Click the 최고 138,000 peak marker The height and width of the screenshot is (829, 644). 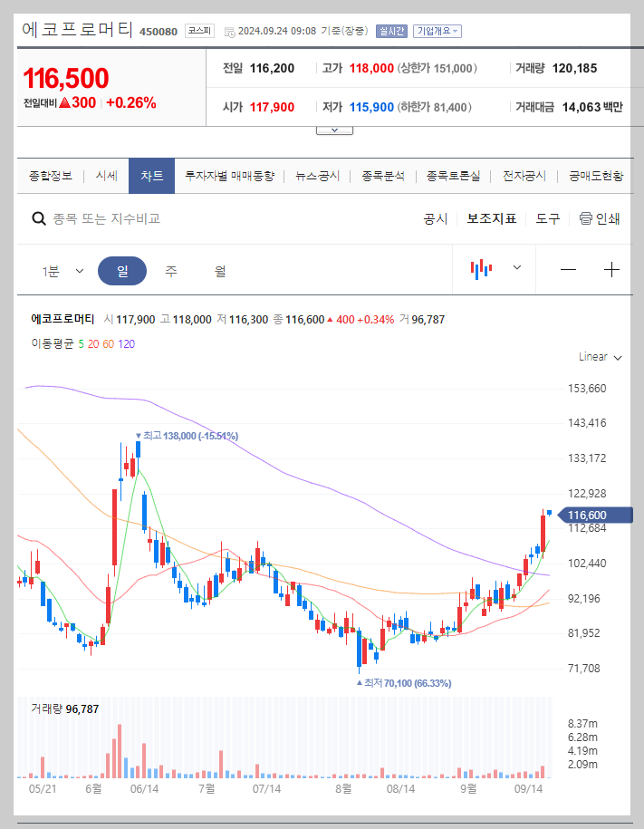pos(187,437)
